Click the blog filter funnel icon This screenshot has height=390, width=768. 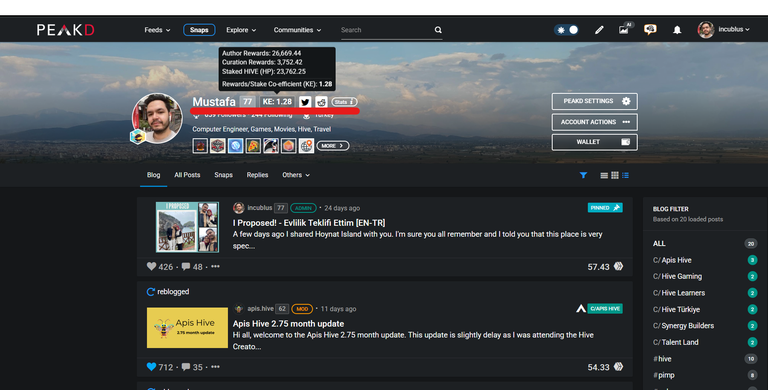[583, 175]
